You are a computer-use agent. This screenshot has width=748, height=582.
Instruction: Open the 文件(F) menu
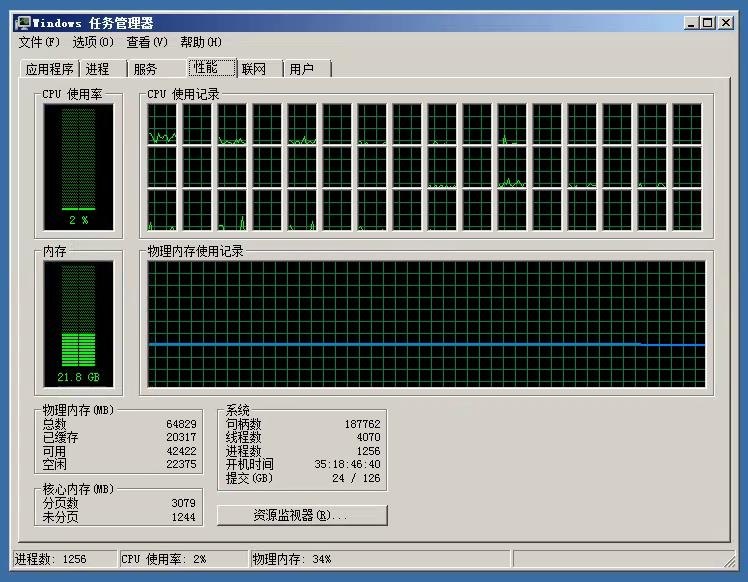coord(39,42)
